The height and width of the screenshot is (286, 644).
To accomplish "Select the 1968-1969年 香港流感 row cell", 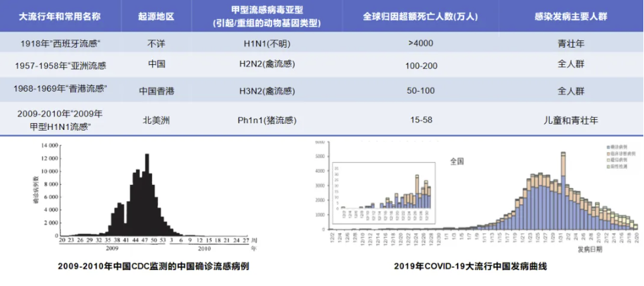I will [x=60, y=89].
